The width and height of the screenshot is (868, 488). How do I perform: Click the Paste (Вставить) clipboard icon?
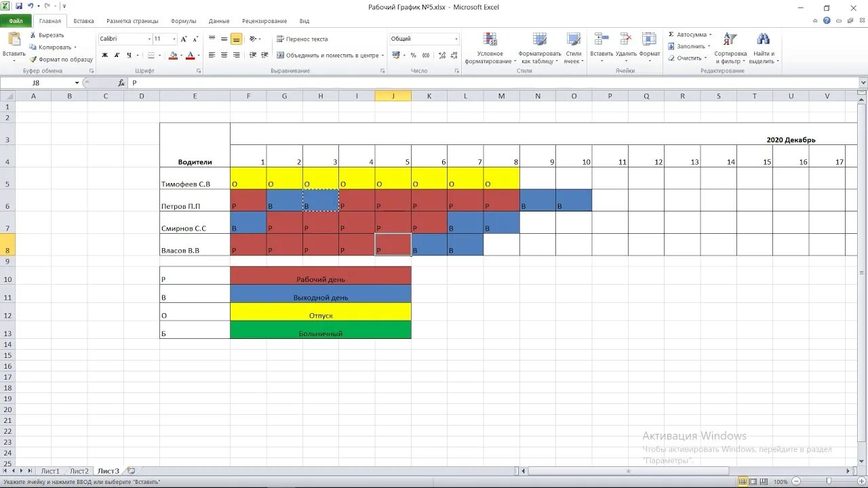click(x=14, y=40)
